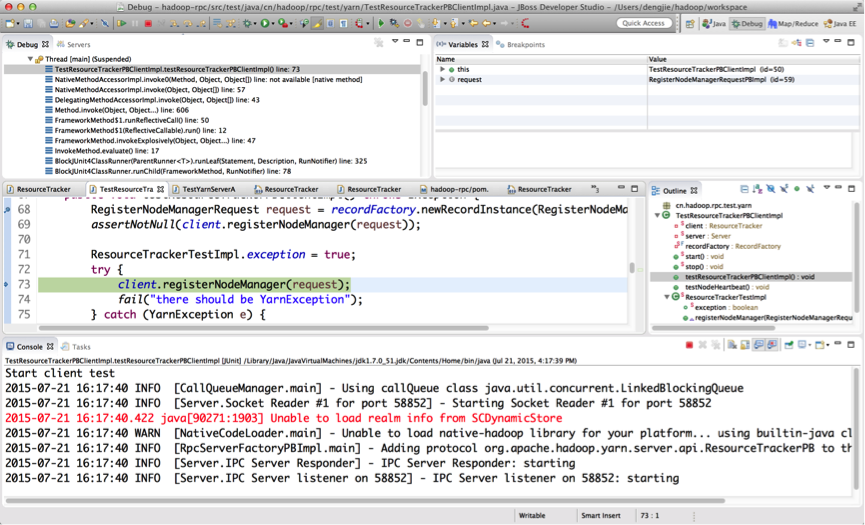This screenshot has width=865, height=525.
Task: Open the hadoop-rpc/pom. editor tab
Action: pos(453,189)
